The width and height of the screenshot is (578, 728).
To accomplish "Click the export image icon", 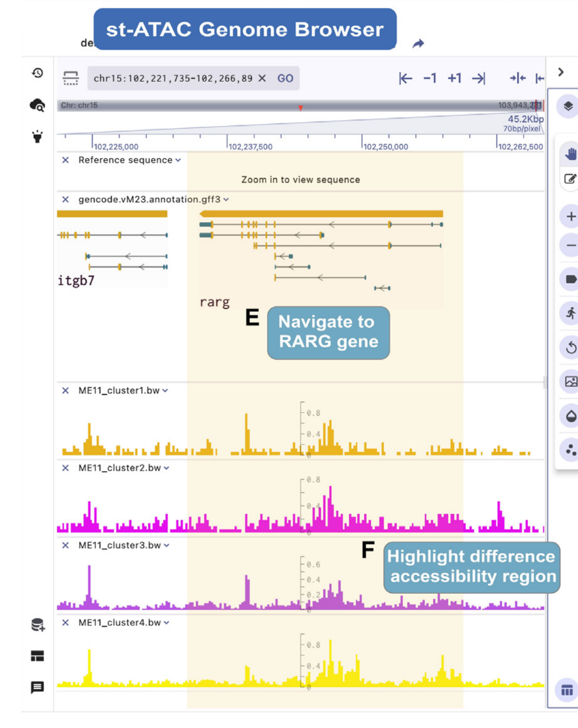I will pyautogui.click(x=570, y=382).
